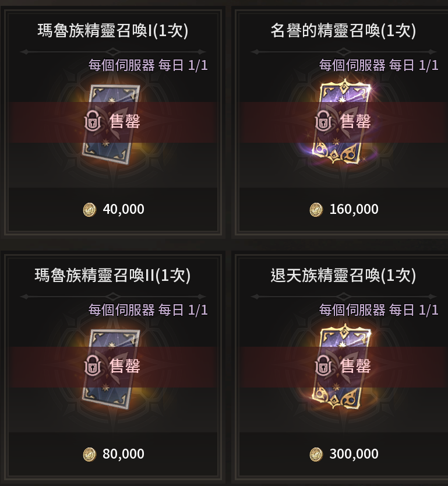
Task: Select the 名譽的精靈召喚(1次) title
Action: pyautogui.click(x=343, y=31)
